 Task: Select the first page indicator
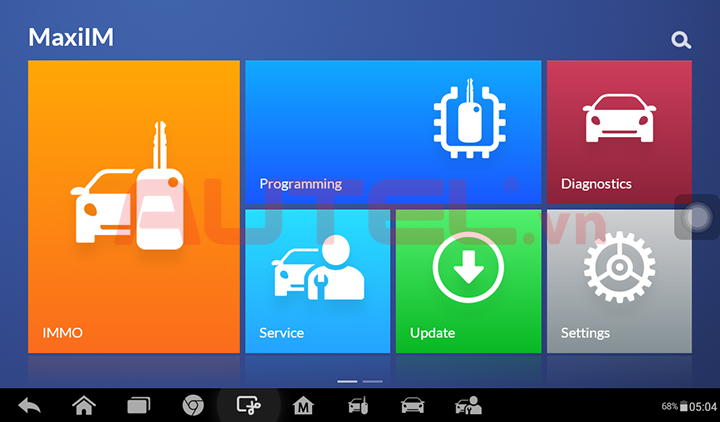(347, 381)
